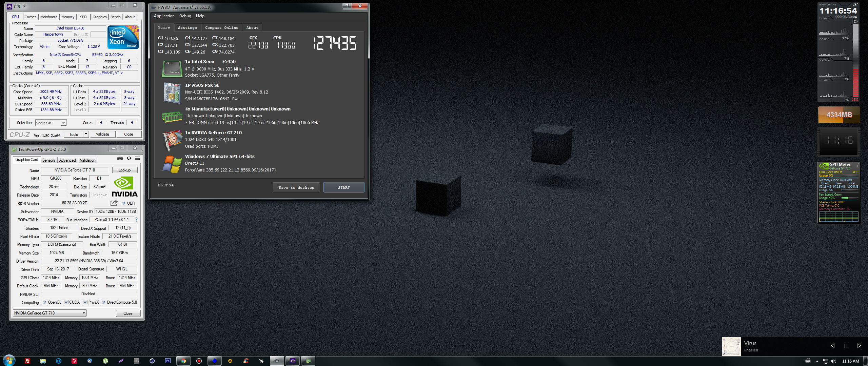
Task: Open the SPD tab in CPU-Z
Action: 83,17
